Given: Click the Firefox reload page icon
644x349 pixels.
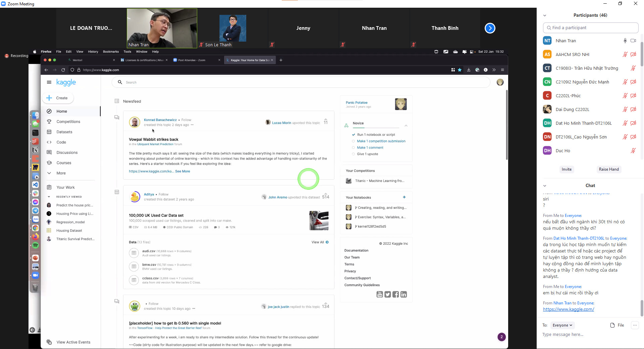Looking at the screenshot, I should click(x=63, y=70).
